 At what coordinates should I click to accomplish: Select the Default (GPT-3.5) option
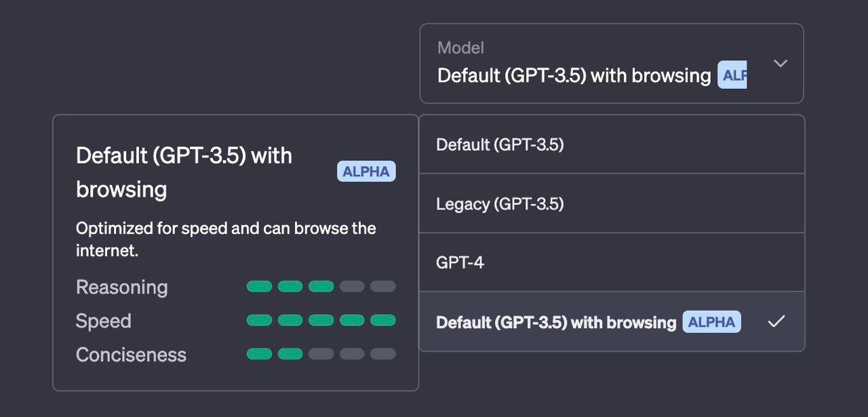pos(500,144)
